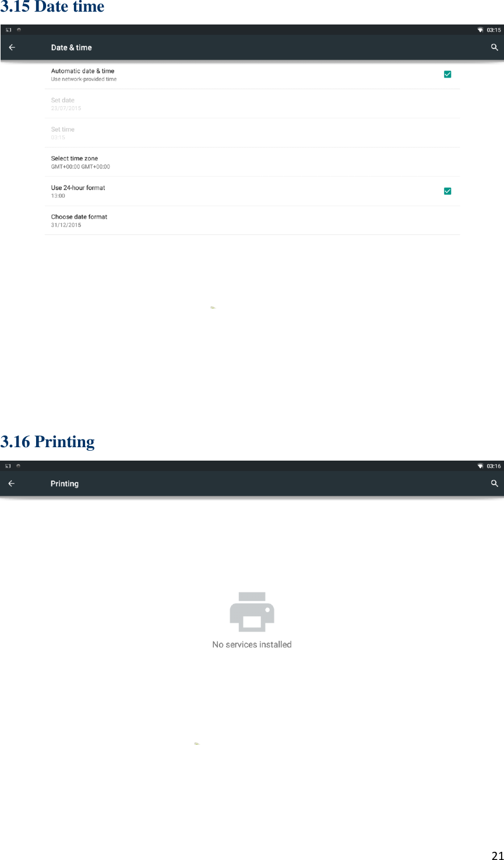Go back from Printing screen
The image size is (504, 860).
coord(12,483)
